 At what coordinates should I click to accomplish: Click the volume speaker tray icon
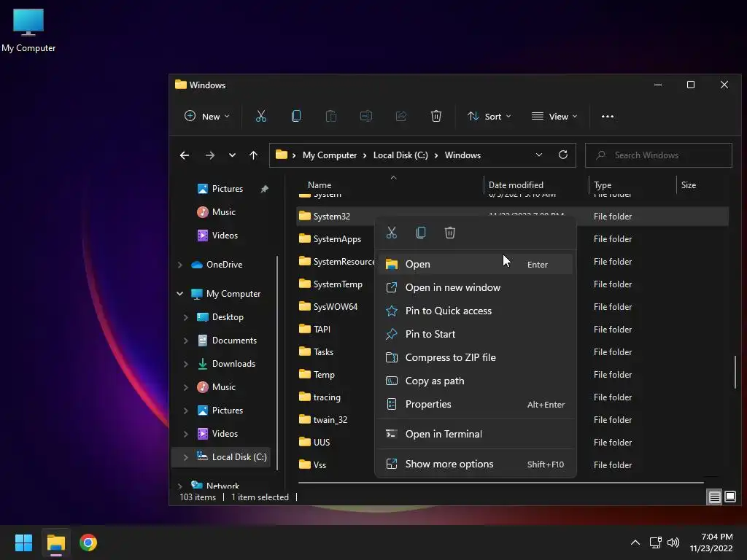tap(673, 542)
